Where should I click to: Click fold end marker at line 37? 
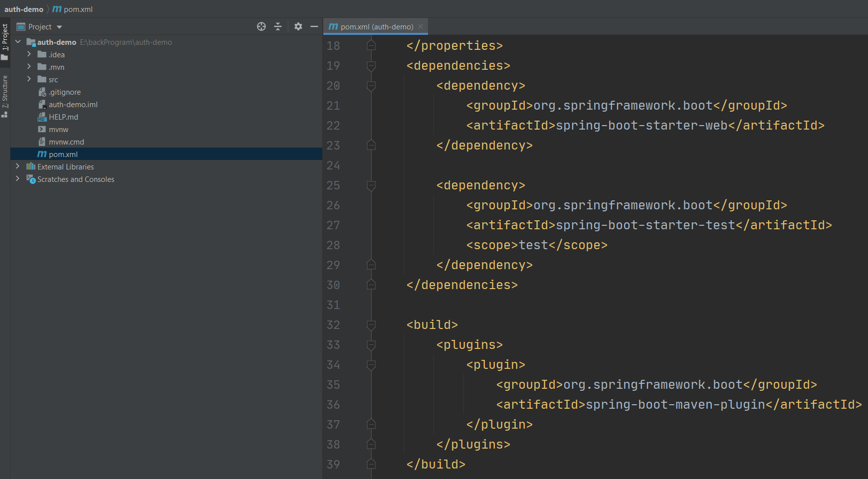click(371, 424)
